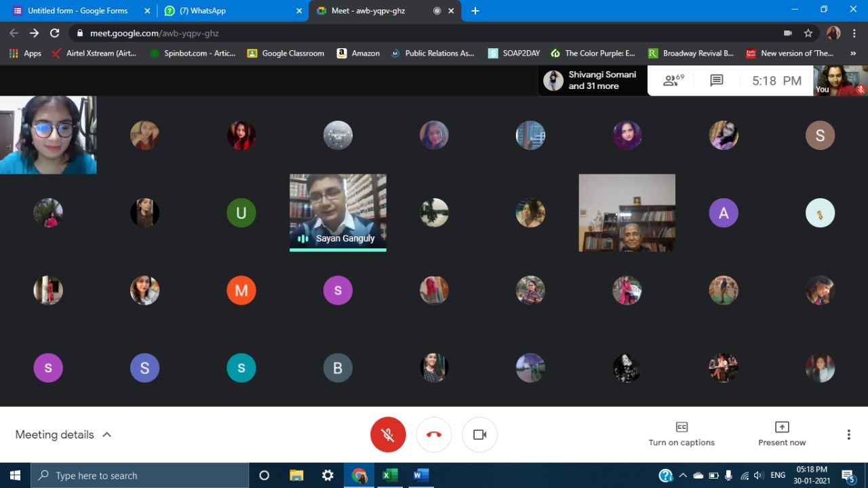The width and height of the screenshot is (868, 488).
Task: Show hidden system tray icons
Action: (x=683, y=475)
